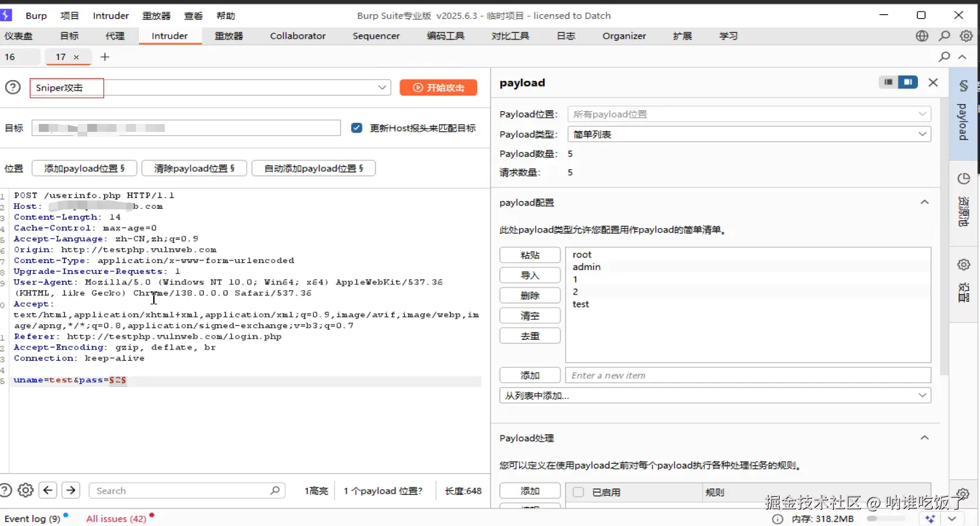Viewport: 980px width, 526px height.
Task: Expand the status bar chevron dropdown
Action: pos(953,519)
